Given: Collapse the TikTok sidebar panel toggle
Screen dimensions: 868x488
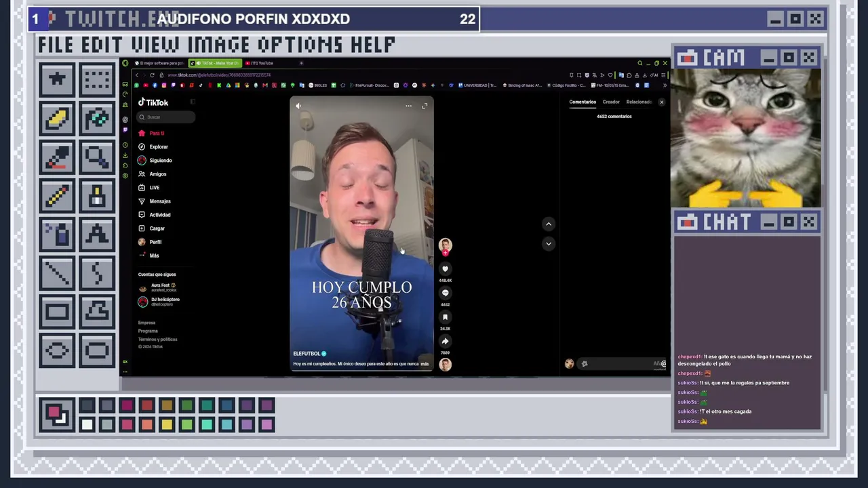Looking at the screenshot, I should tap(193, 102).
